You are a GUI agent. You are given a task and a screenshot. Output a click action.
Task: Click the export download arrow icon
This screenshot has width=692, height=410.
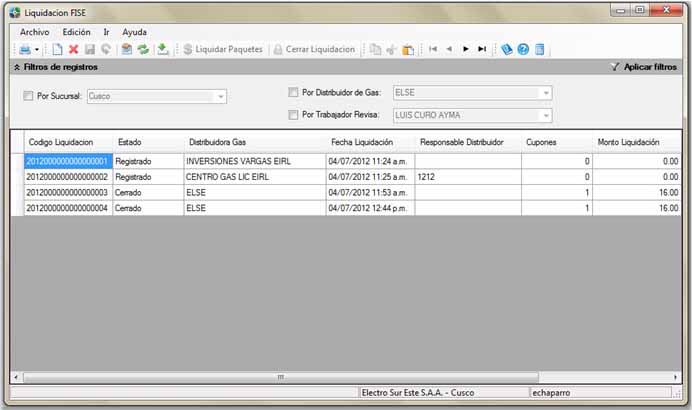(x=163, y=49)
